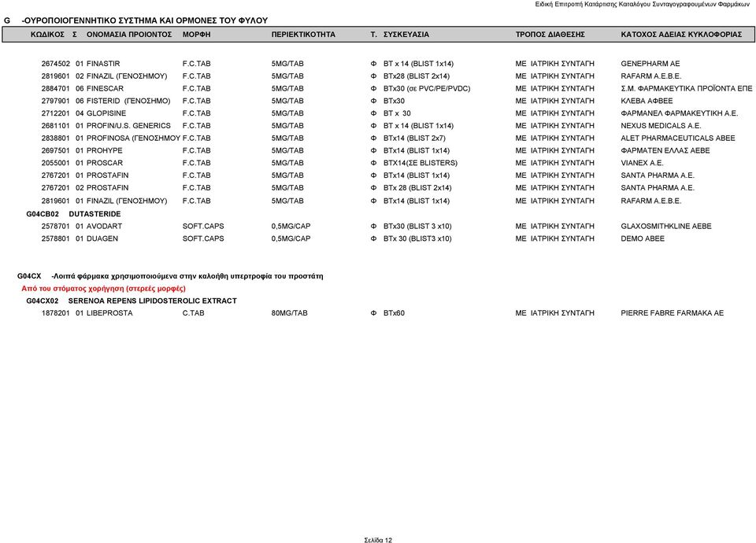Click the Σελίδα 12 page number

[378, 540]
